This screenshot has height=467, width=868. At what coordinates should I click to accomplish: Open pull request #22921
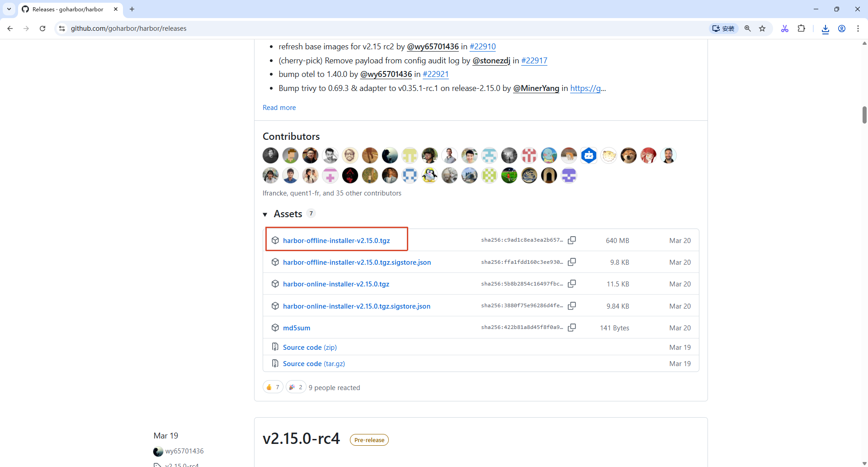coord(436,74)
